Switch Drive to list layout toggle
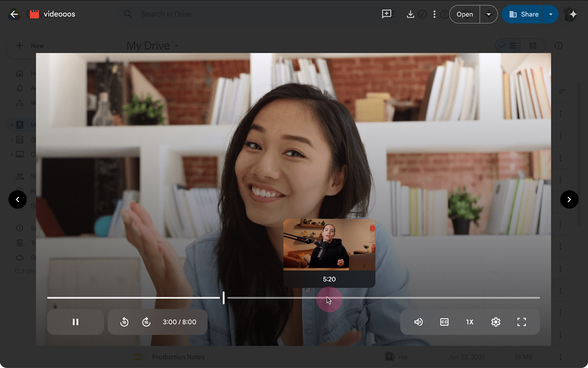Image resolution: width=588 pixels, height=368 pixels. [x=507, y=46]
